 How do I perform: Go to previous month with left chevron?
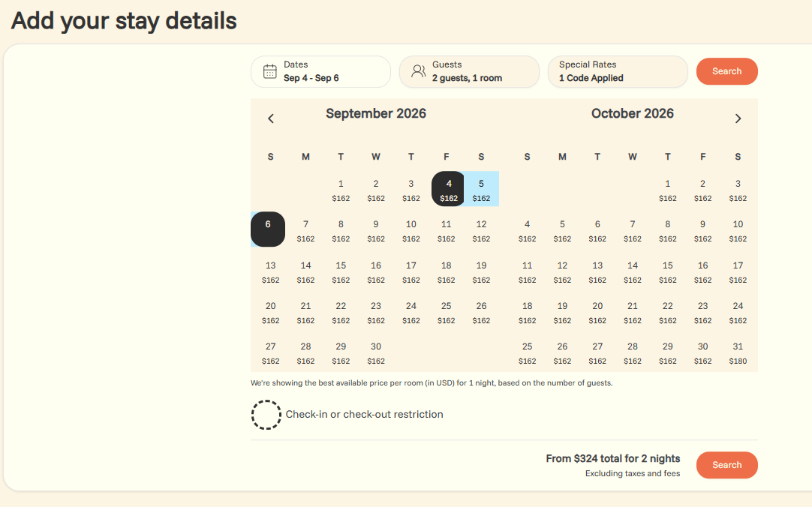click(271, 118)
